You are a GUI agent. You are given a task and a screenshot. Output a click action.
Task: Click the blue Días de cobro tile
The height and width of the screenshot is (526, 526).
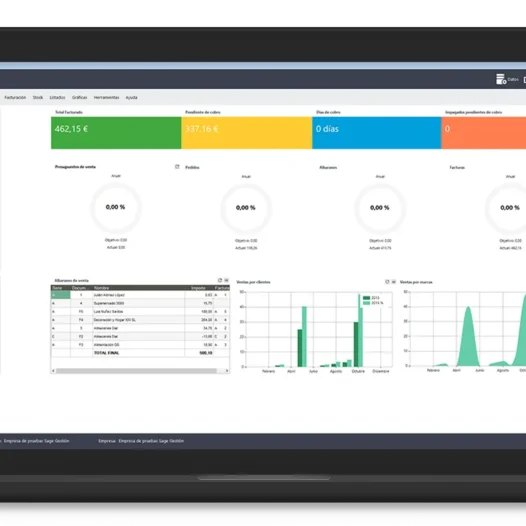[377, 133]
